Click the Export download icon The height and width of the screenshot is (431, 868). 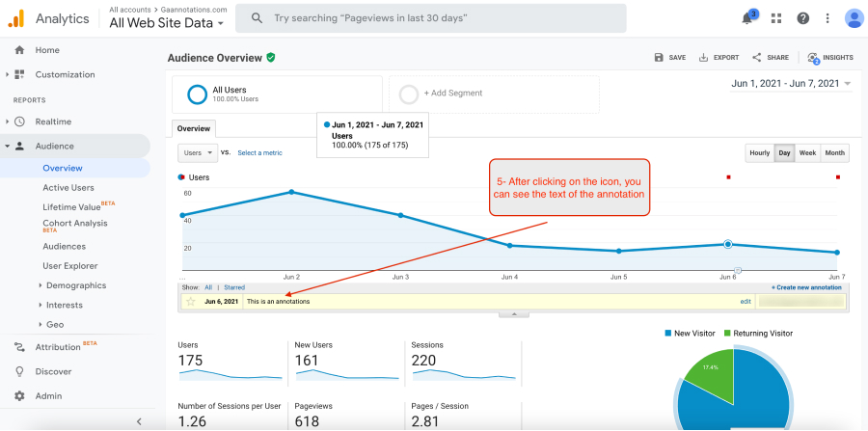point(704,58)
